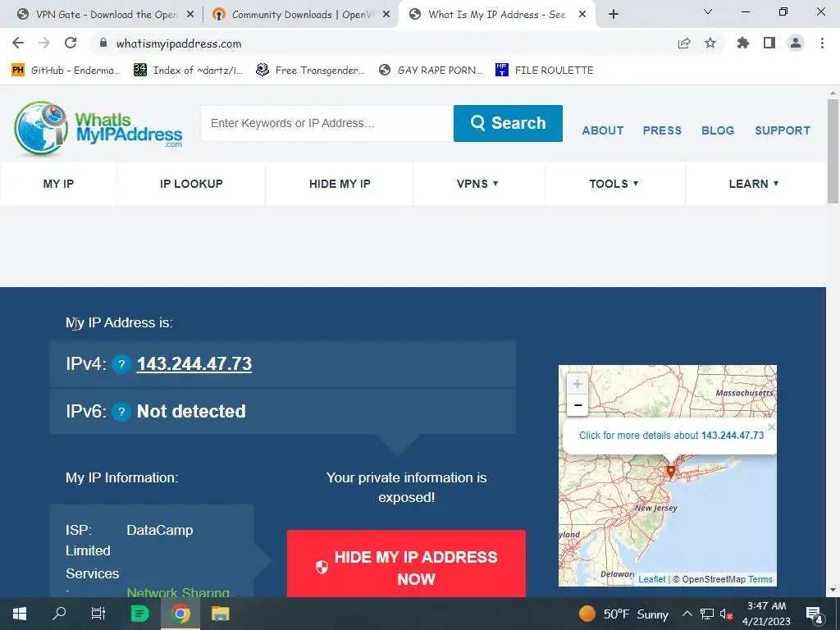Open Chrome three-dot menu
Viewport: 840px width, 630px height.
822,43
